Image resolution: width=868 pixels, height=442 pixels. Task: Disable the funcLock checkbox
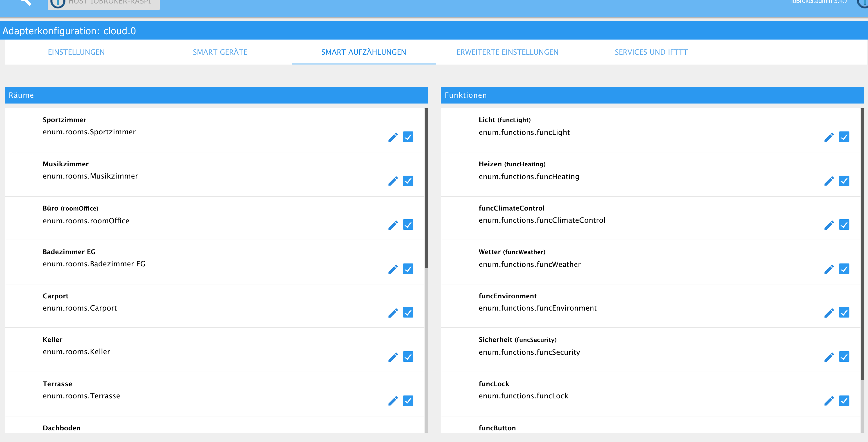[x=844, y=400]
